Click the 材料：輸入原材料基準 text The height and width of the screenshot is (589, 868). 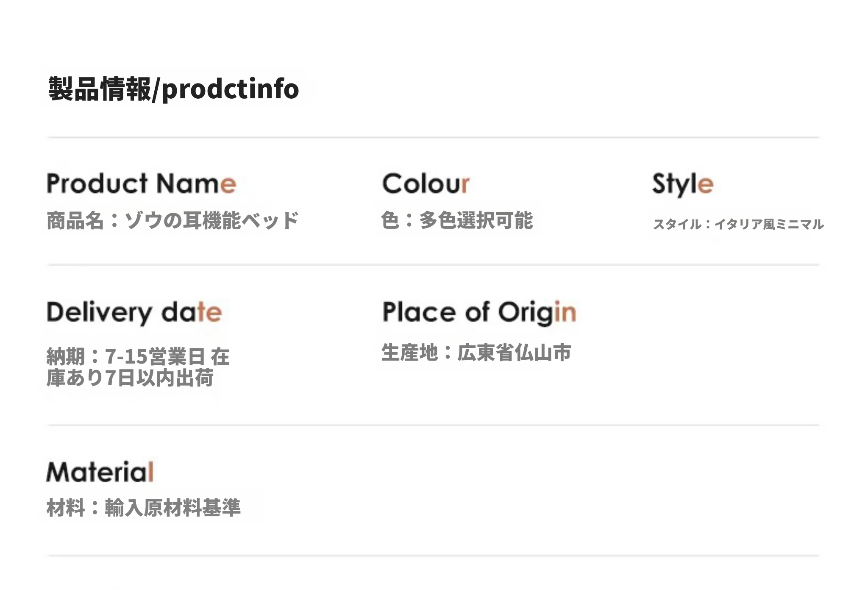(143, 508)
